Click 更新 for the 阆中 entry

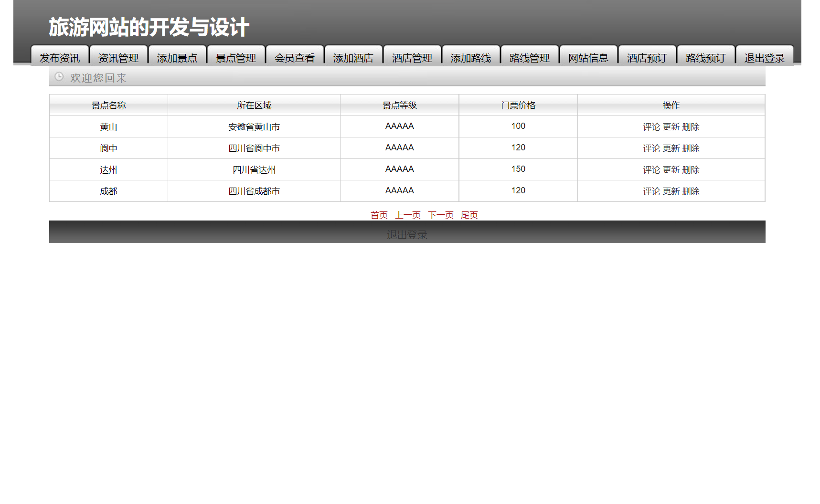coord(671,148)
